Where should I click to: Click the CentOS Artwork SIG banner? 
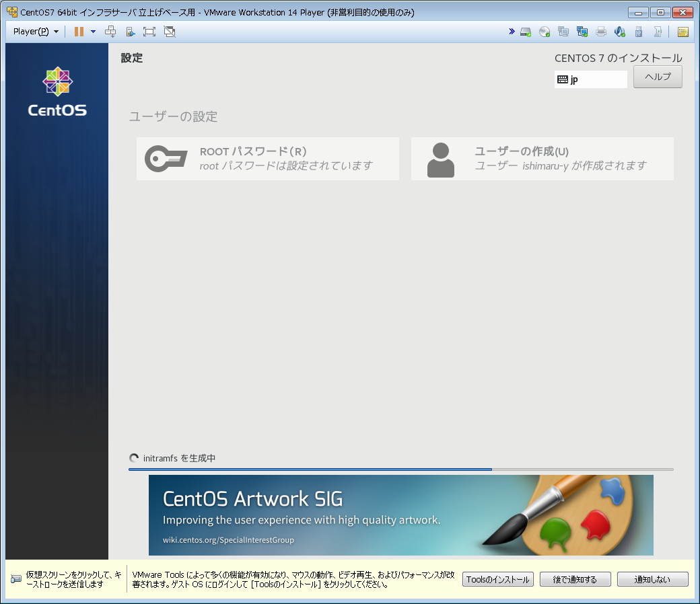click(x=401, y=515)
